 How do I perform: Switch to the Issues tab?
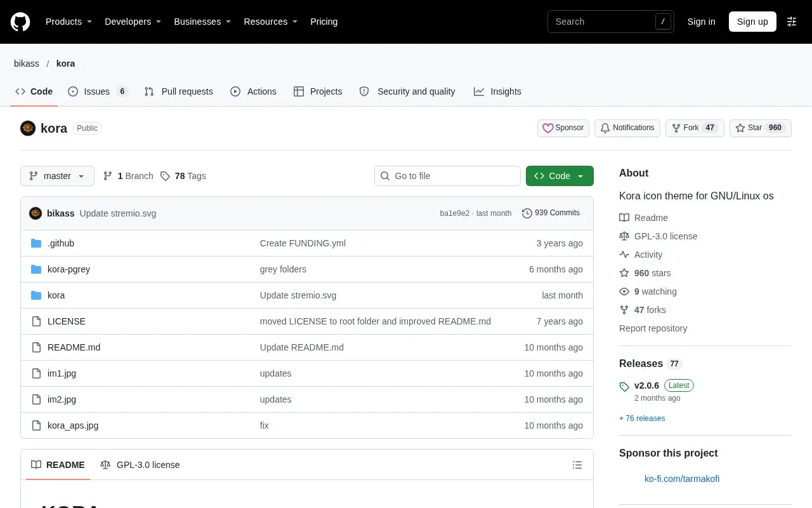[x=98, y=91]
